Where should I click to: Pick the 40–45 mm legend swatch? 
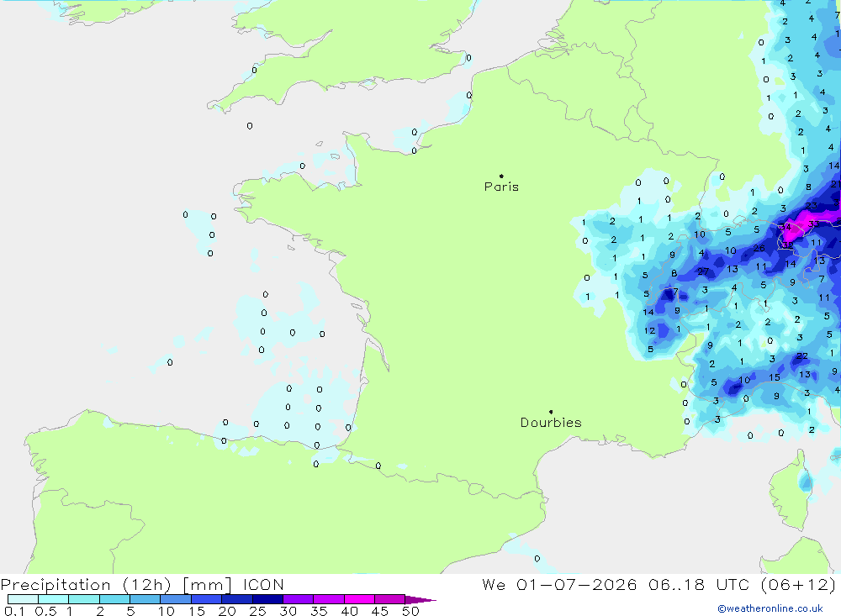click(x=359, y=599)
